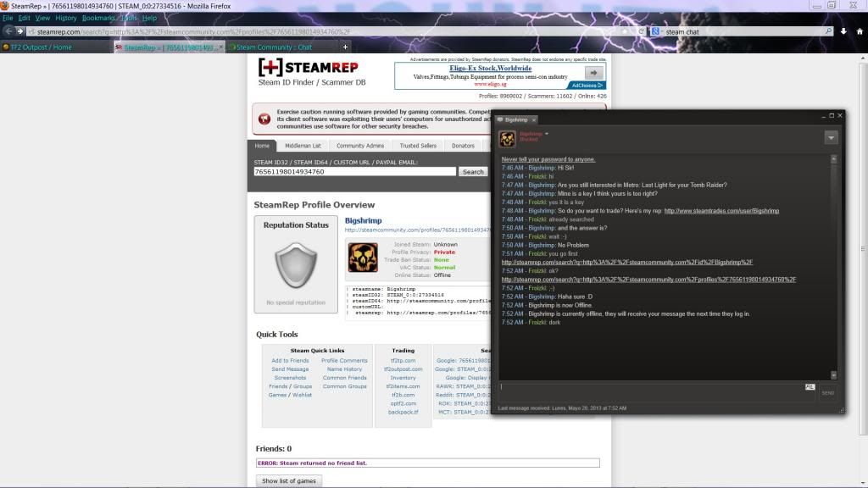868x488 pixels.
Task: Click the search magnifier in Firefox search box
Action: click(x=828, y=31)
